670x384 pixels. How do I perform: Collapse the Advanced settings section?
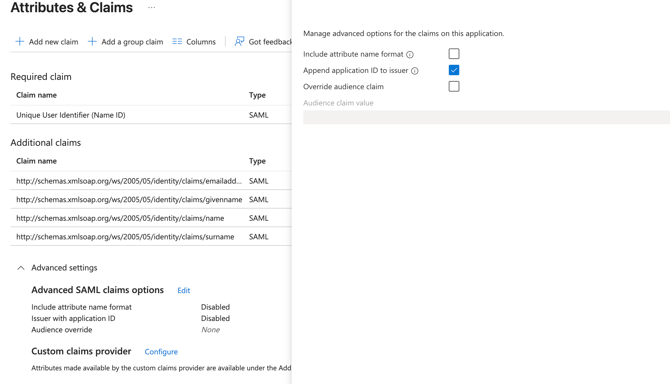click(x=21, y=268)
